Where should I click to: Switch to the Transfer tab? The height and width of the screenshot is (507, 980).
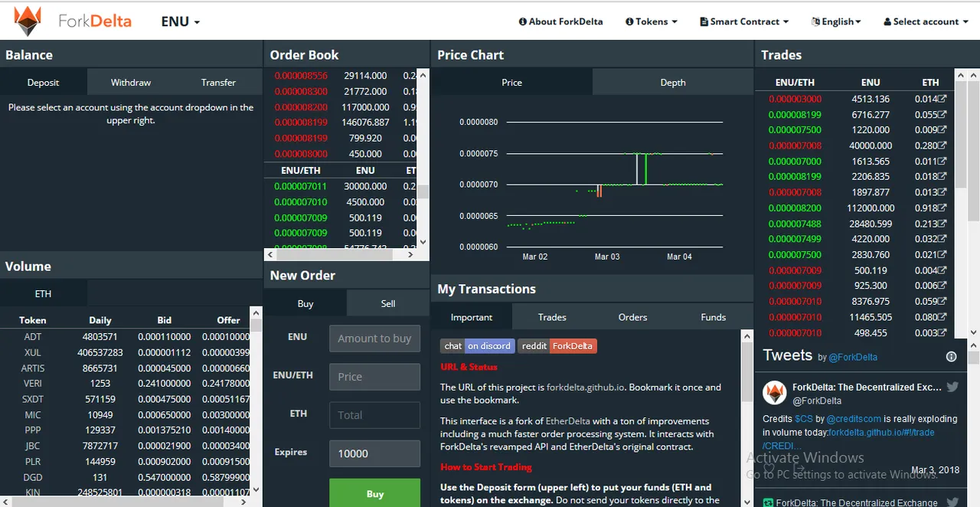[x=218, y=82]
